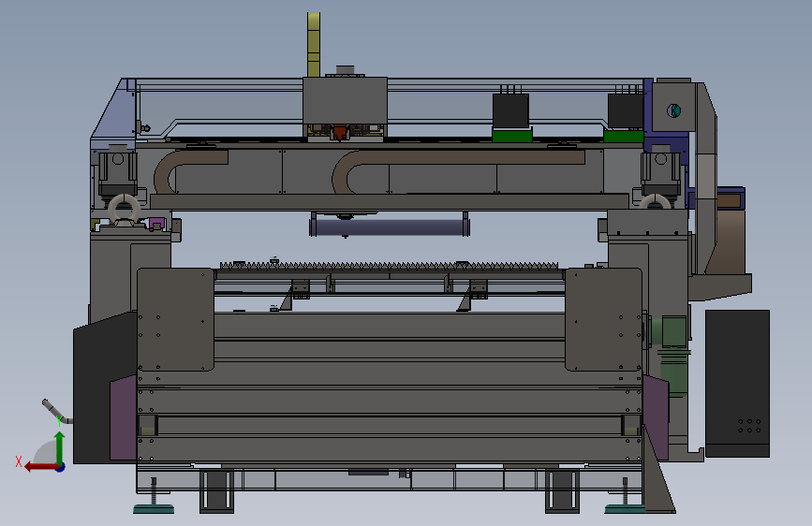Select the right rounded dark end plate
The image size is (812, 526).
point(604,319)
